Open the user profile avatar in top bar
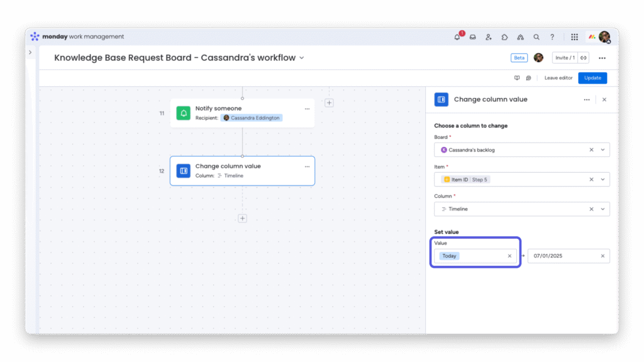 (604, 37)
